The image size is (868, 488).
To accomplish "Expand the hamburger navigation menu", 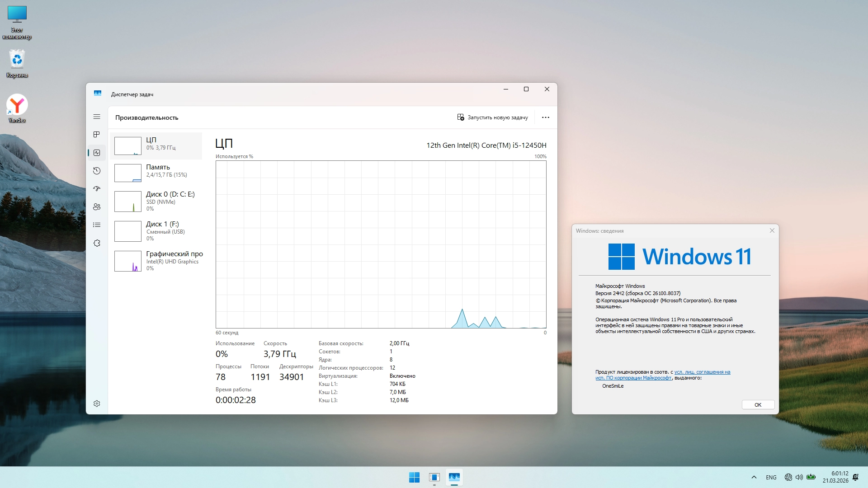I will (97, 117).
